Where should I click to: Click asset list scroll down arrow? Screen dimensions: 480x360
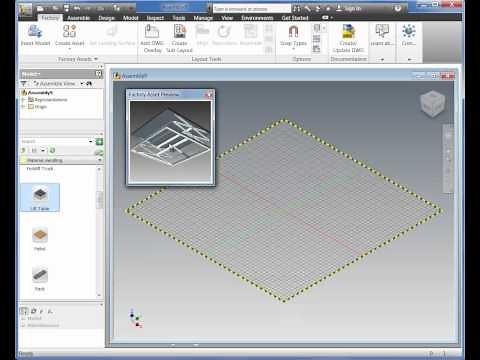[99, 295]
